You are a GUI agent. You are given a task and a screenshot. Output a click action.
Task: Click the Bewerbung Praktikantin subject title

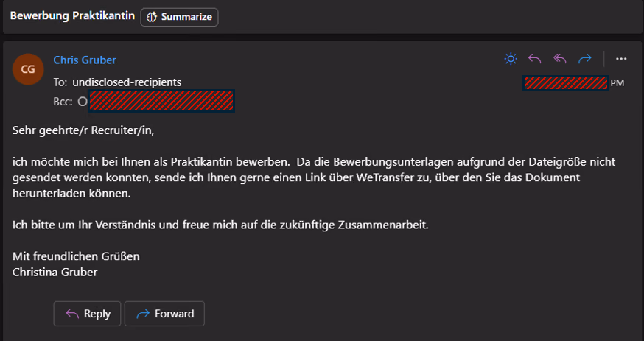[72, 16]
